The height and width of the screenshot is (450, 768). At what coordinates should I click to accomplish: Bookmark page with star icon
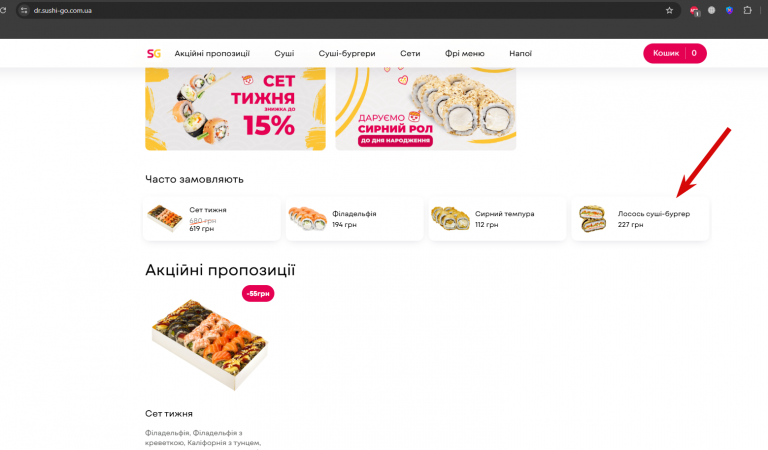coord(669,10)
